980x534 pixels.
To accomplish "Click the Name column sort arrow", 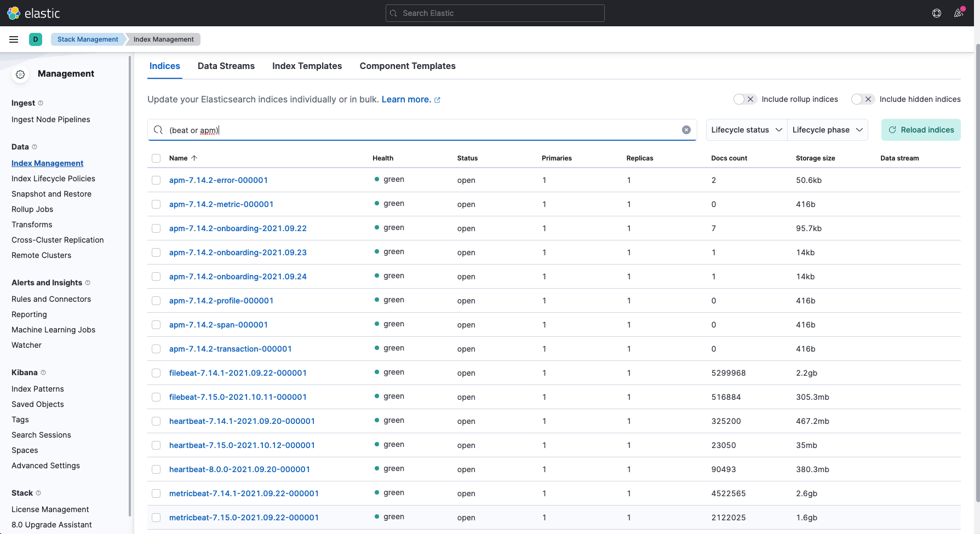I will (194, 158).
